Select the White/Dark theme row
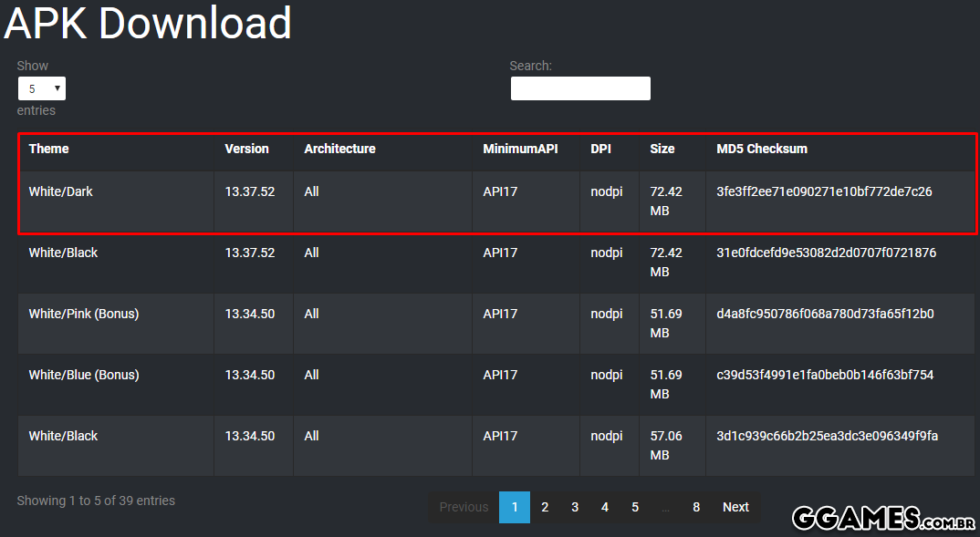980x537 pixels. (x=60, y=192)
